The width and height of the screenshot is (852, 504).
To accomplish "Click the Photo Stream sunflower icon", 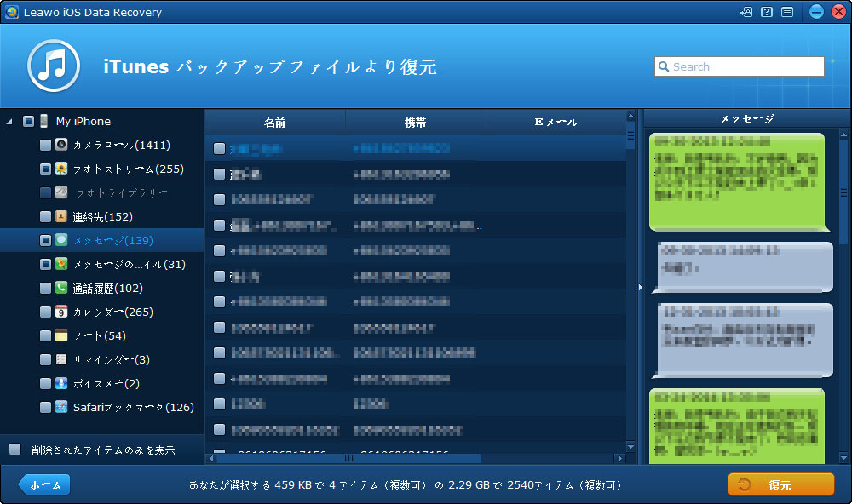I will [61, 169].
